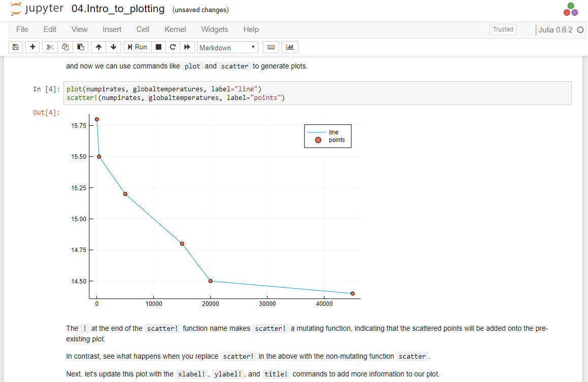Open the cell type Markdown dropdown
This screenshot has width=588, height=382.
(x=227, y=48)
